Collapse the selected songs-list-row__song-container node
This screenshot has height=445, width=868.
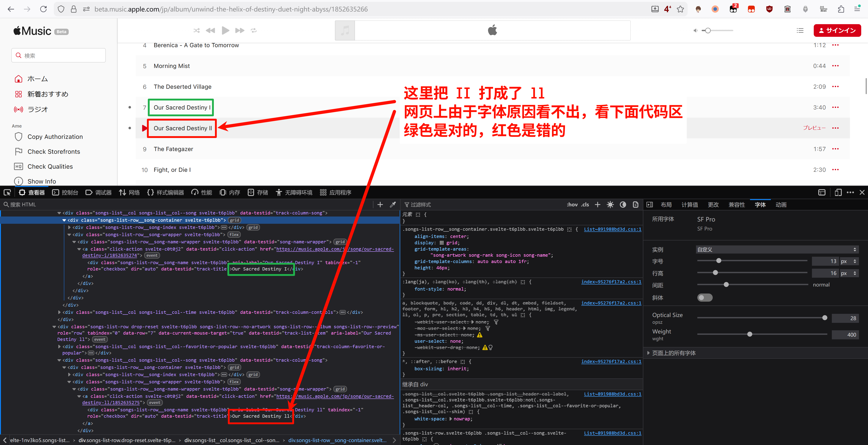pos(64,220)
